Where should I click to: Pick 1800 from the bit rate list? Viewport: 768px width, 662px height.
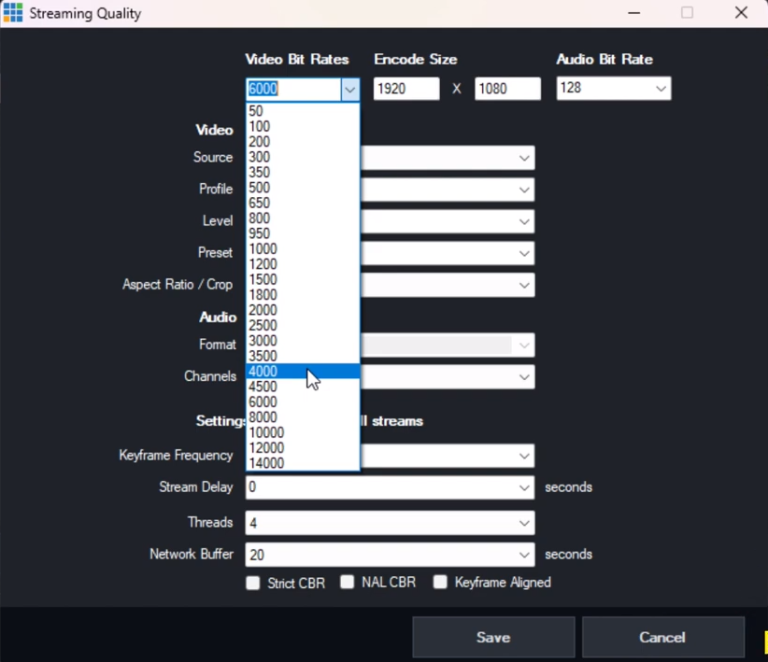pyautogui.click(x=303, y=295)
